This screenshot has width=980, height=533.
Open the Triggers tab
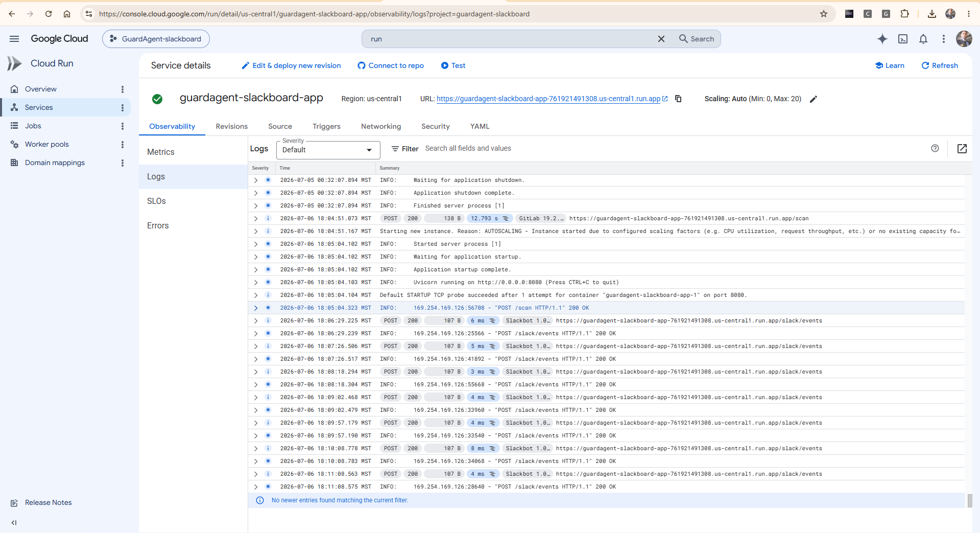tap(326, 126)
